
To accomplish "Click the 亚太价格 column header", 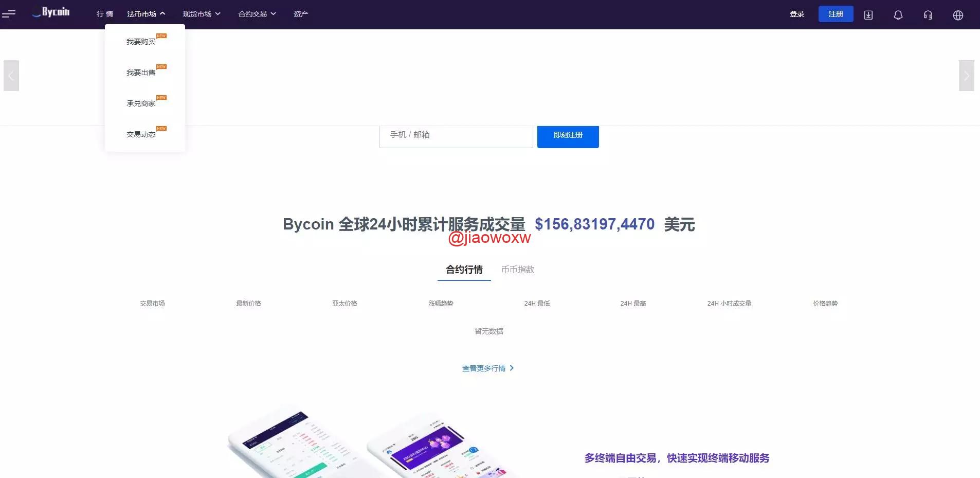I will 344,304.
